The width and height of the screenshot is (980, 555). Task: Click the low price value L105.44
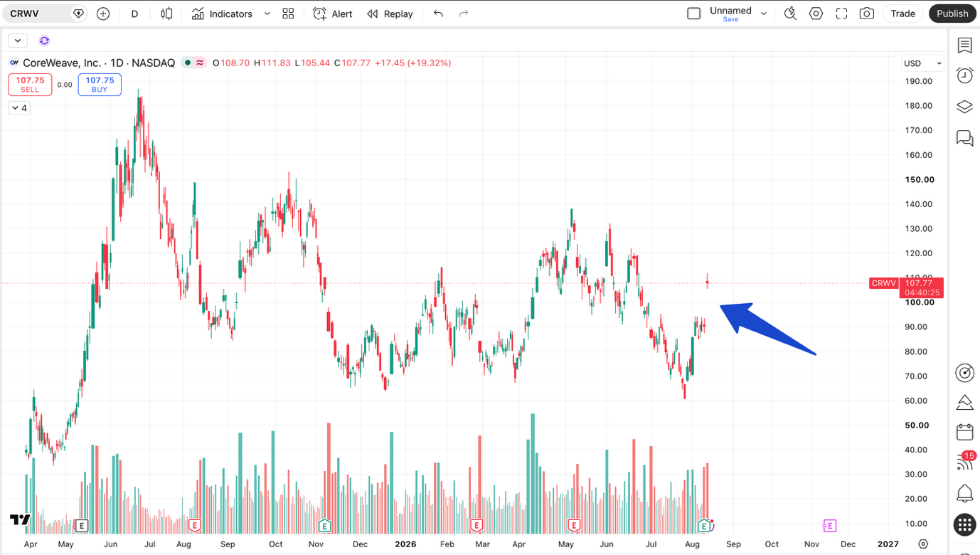click(x=313, y=63)
